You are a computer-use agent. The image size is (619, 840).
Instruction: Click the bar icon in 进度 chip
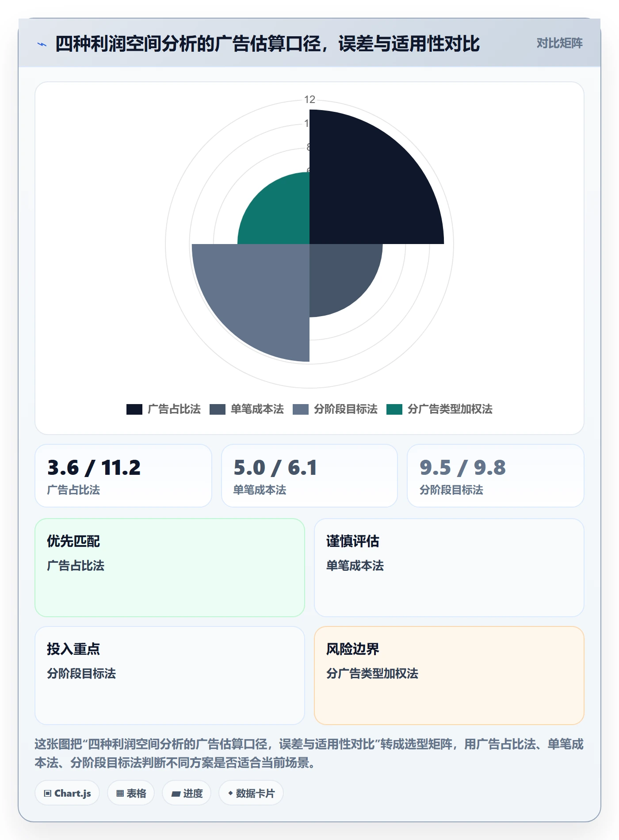coord(176,794)
